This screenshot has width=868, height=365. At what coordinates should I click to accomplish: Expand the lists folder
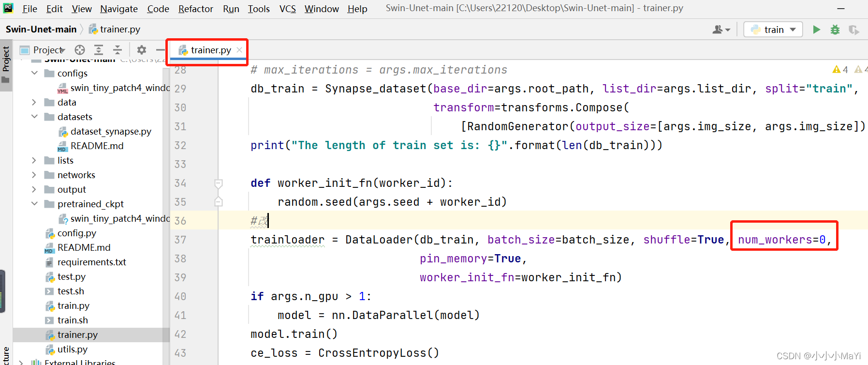point(34,160)
